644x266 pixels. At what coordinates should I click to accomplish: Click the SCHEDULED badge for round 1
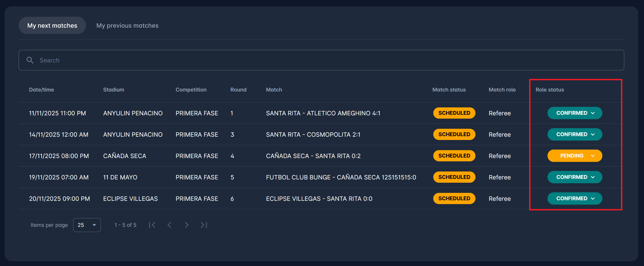click(454, 113)
